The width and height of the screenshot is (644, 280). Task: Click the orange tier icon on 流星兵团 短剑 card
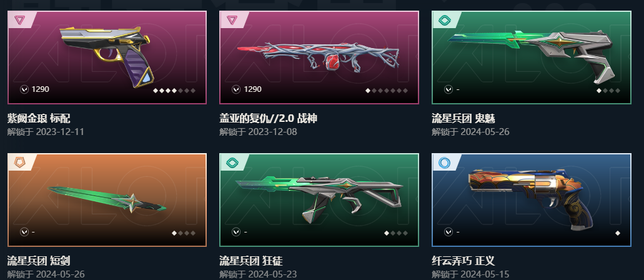(20, 162)
